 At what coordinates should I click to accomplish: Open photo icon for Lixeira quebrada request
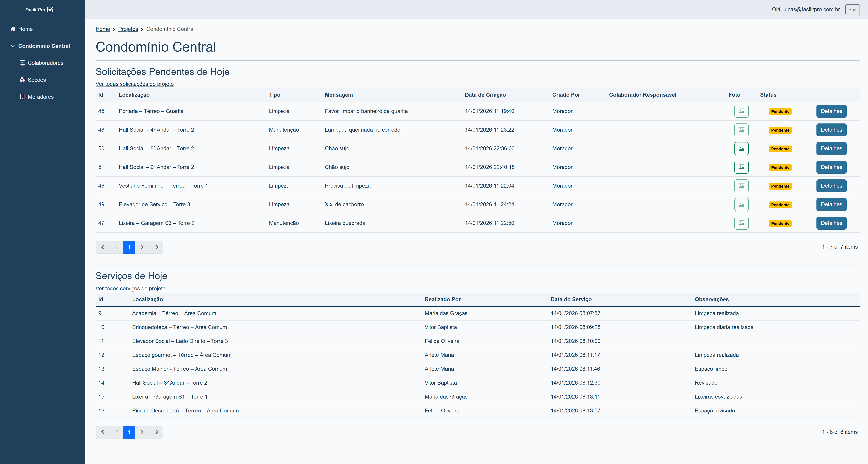(741, 223)
